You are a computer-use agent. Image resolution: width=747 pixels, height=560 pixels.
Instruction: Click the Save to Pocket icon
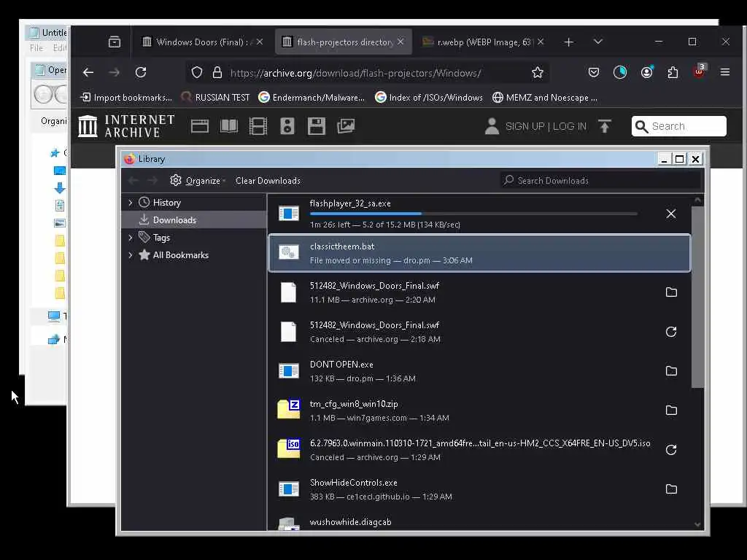594,72
